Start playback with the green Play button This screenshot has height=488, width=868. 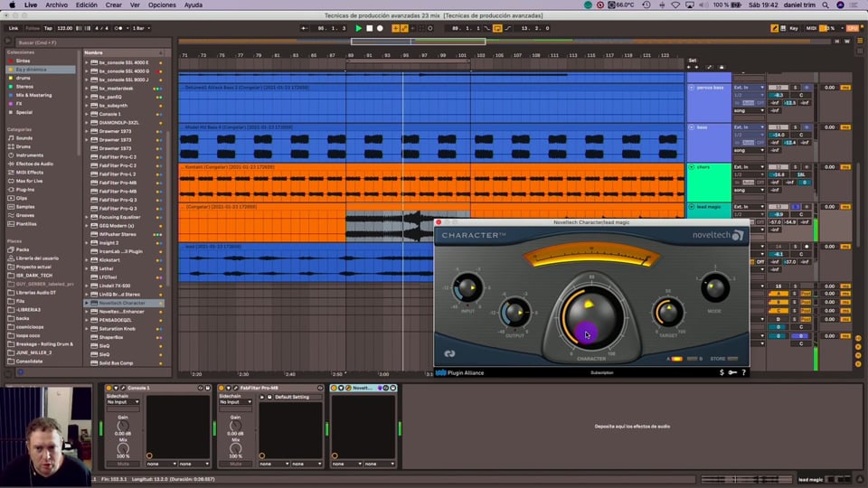tap(359, 28)
